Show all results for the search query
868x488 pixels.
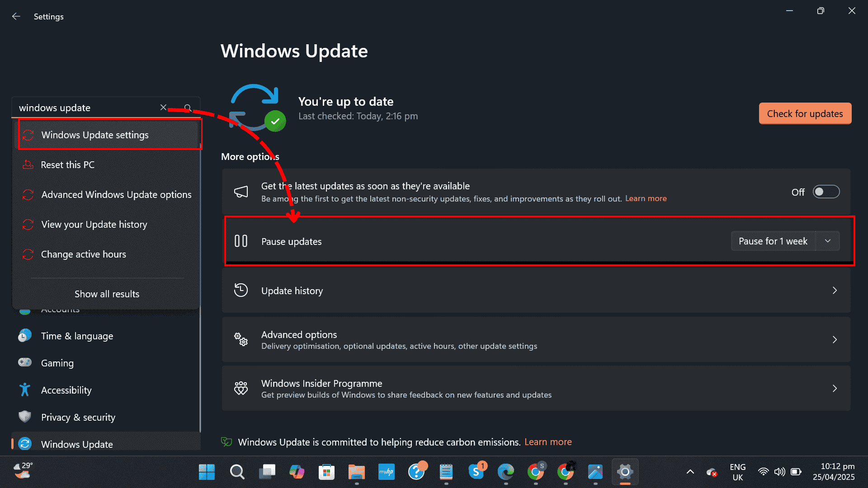107,294
